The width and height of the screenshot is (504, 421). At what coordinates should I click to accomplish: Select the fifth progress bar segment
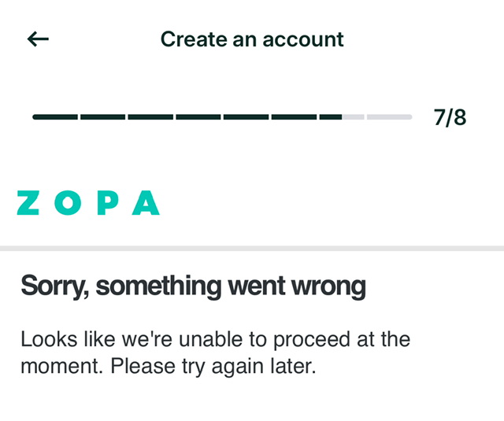(x=246, y=117)
